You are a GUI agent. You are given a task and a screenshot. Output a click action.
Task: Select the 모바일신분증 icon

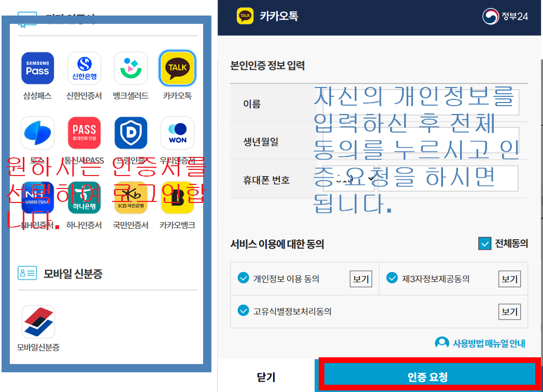(37, 321)
